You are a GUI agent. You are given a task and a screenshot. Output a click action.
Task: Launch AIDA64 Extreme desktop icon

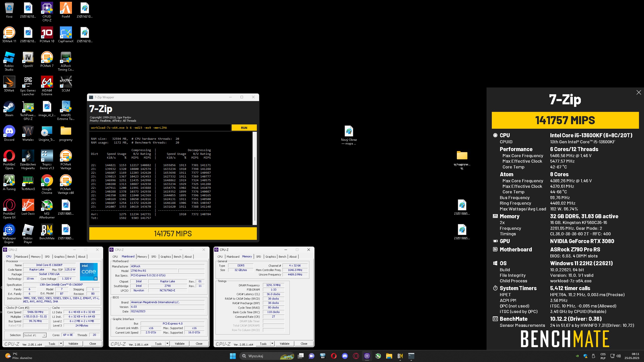[x=47, y=86]
